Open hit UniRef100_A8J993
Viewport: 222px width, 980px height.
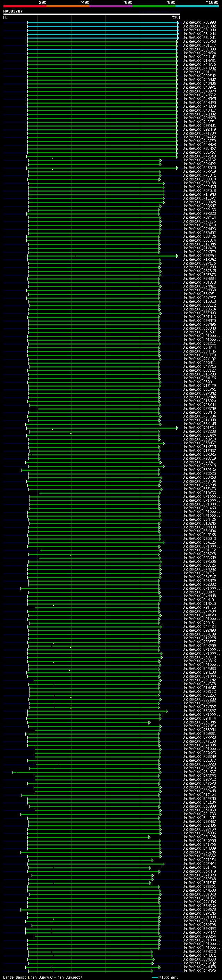tap(199, 23)
